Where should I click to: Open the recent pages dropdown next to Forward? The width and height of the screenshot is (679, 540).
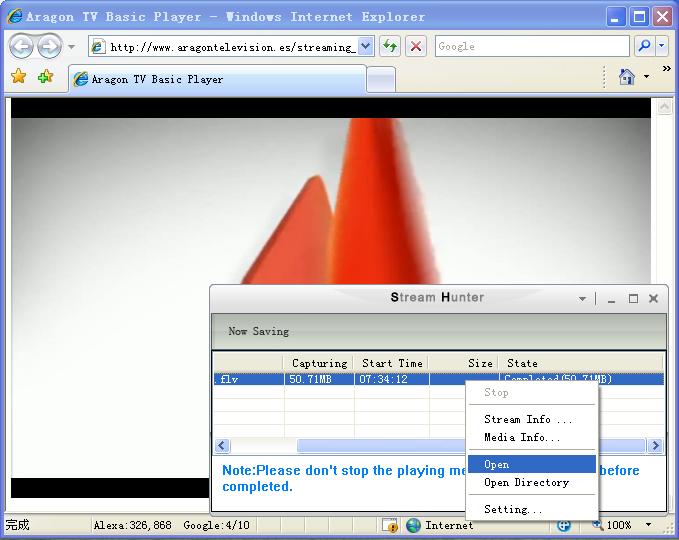tap(71, 46)
